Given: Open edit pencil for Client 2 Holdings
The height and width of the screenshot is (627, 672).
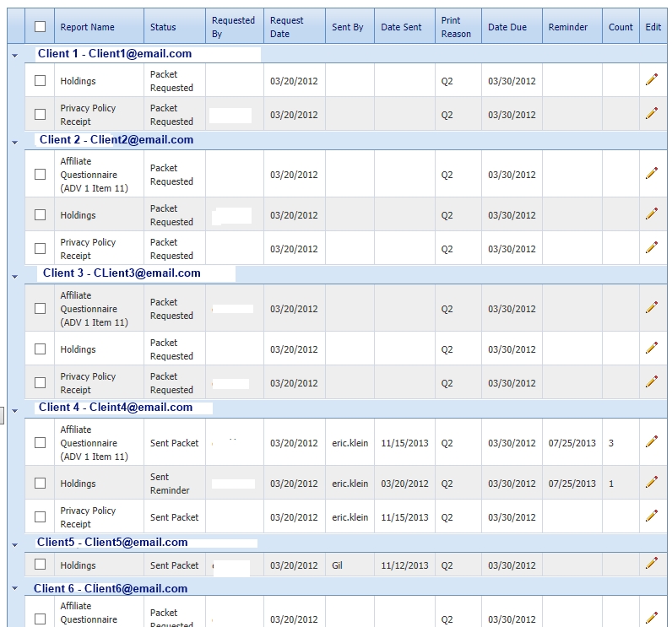Looking at the screenshot, I should tap(652, 214).
